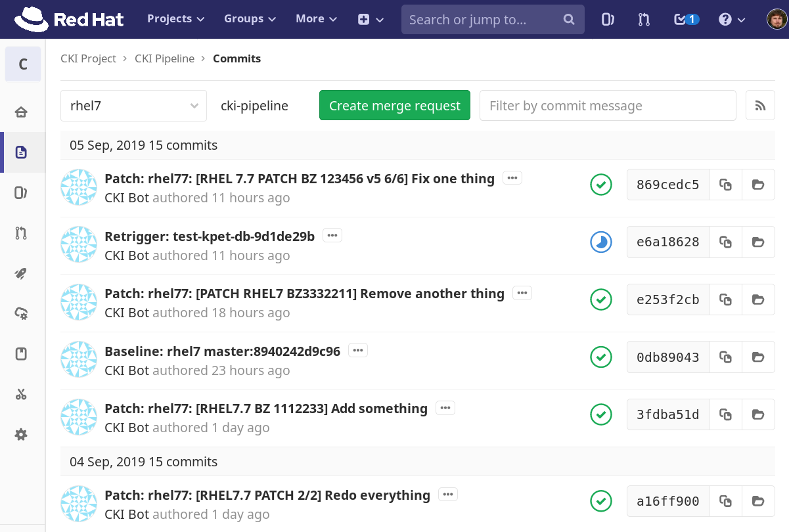Open commit 'Fix one thing' title
The height and width of the screenshot is (532, 789).
pyautogui.click(x=300, y=179)
